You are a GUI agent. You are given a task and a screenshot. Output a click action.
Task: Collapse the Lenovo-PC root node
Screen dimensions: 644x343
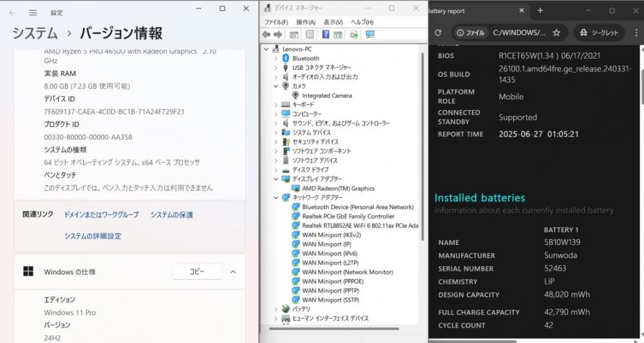pyautogui.click(x=266, y=49)
